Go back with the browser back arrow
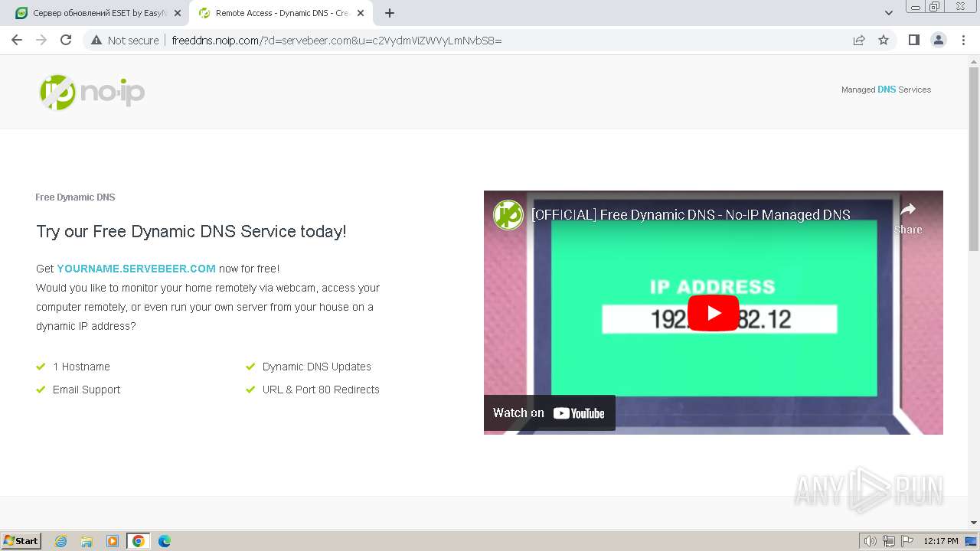980x551 pixels. [17, 40]
